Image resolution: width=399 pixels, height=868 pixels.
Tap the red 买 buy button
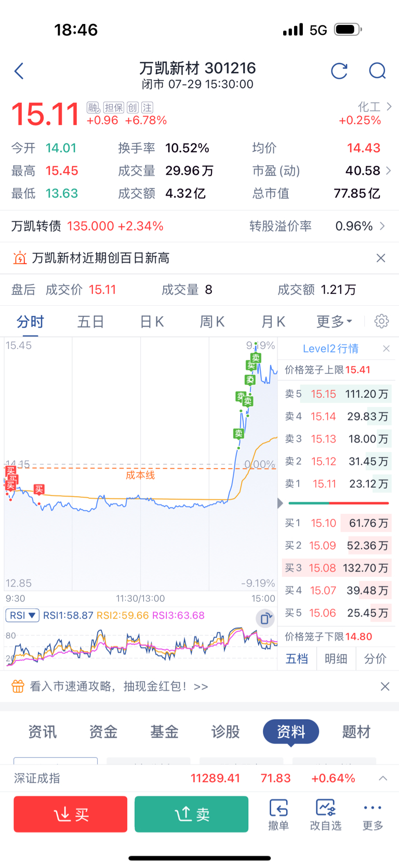pyautogui.click(x=71, y=814)
